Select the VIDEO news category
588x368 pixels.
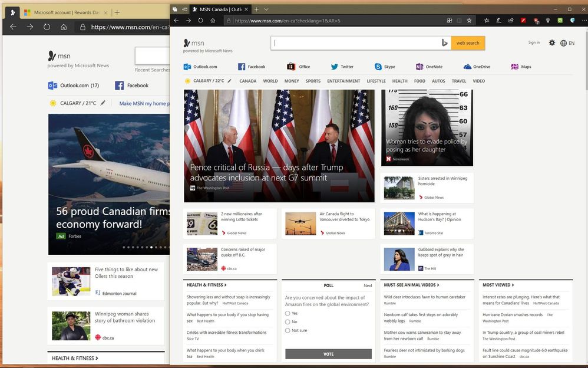(x=479, y=81)
